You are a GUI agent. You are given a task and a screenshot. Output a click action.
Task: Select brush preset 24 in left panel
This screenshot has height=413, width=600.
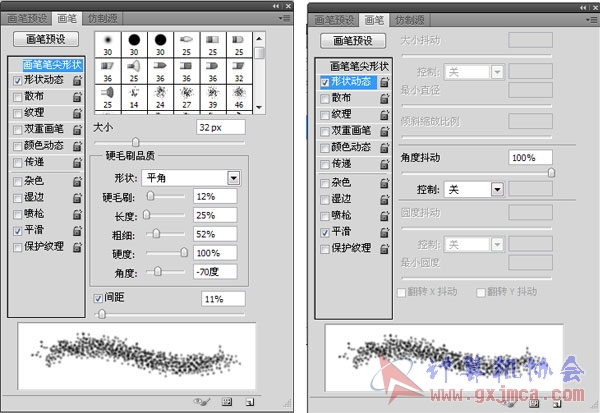click(160, 97)
